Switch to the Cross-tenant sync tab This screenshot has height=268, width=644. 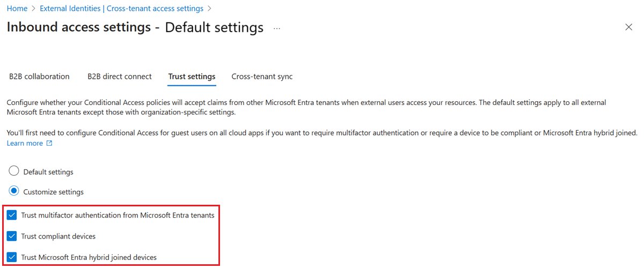[262, 77]
